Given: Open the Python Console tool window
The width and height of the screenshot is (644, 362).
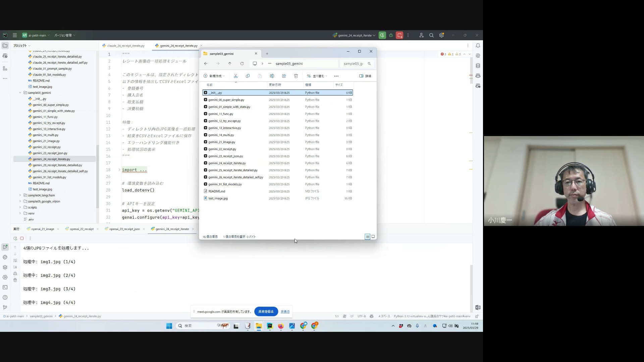Looking at the screenshot, I should [x=5, y=257].
